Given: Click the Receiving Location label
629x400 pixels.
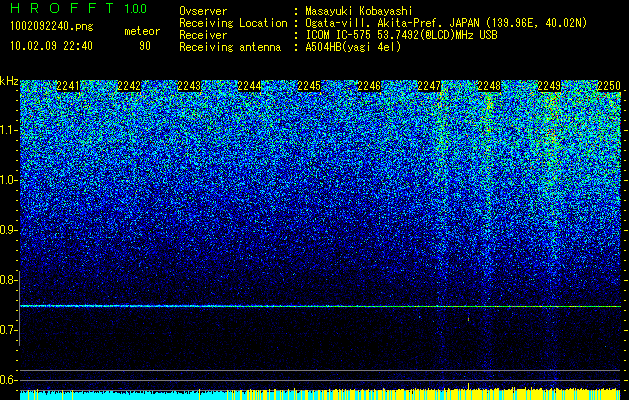Looking at the screenshot, I should pos(233,23).
